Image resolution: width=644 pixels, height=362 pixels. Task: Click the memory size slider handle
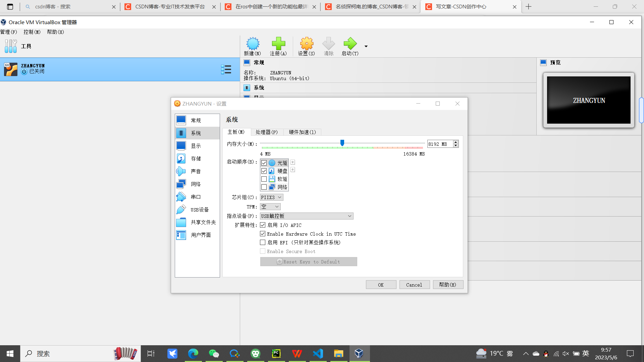click(x=342, y=143)
